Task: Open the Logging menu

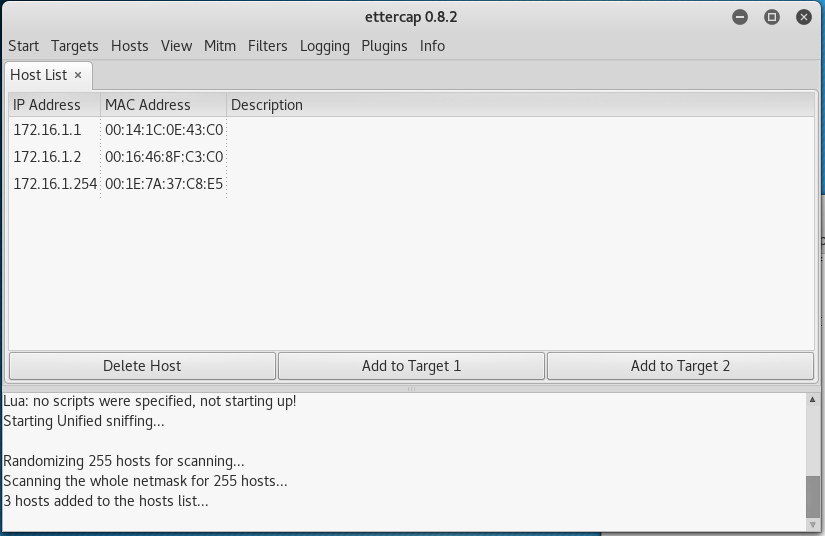Action: coord(325,46)
